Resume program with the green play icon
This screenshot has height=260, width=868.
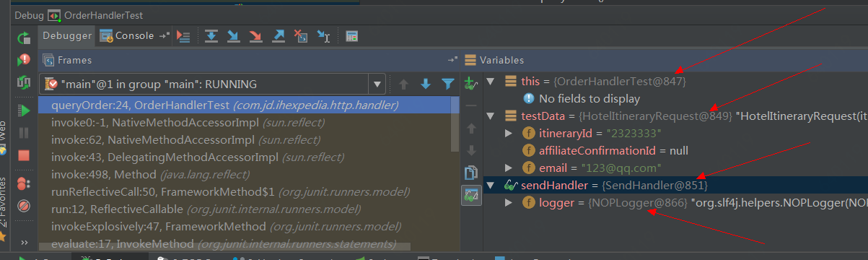[24, 110]
